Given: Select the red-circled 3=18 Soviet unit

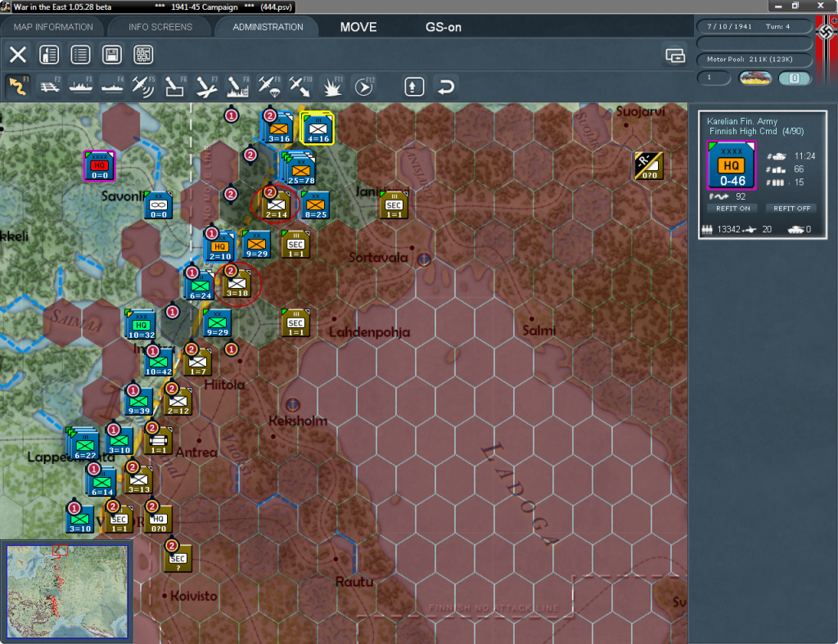Looking at the screenshot, I should click(237, 284).
